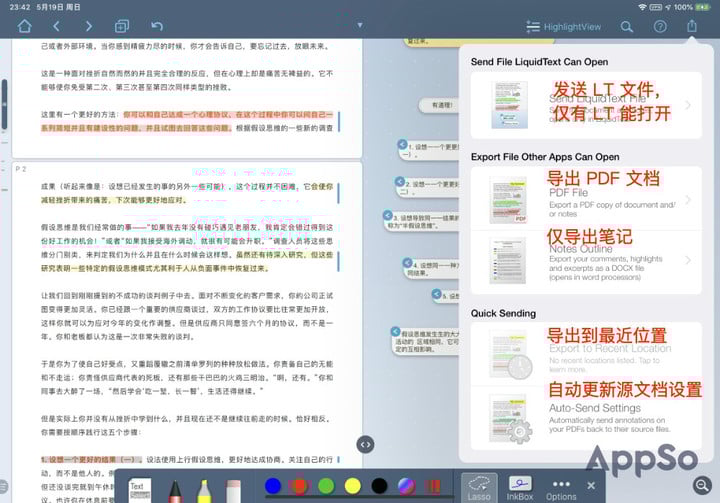720x503 pixels.
Task: Pick the red ink color
Action: [x=299, y=486]
